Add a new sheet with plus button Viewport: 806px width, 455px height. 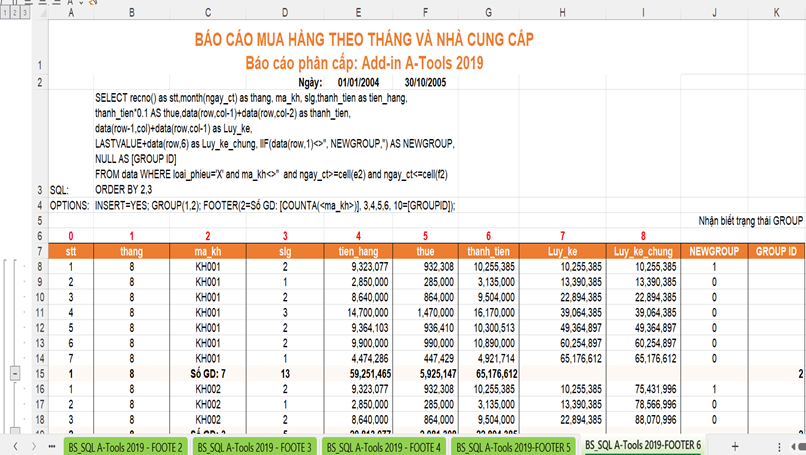[x=735, y=446]
